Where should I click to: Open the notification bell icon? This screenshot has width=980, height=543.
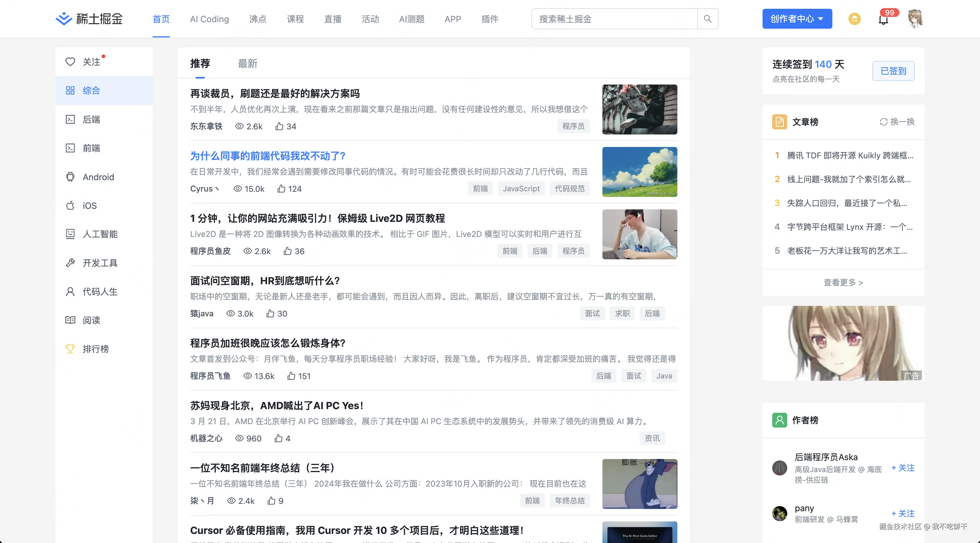(883, 19)
